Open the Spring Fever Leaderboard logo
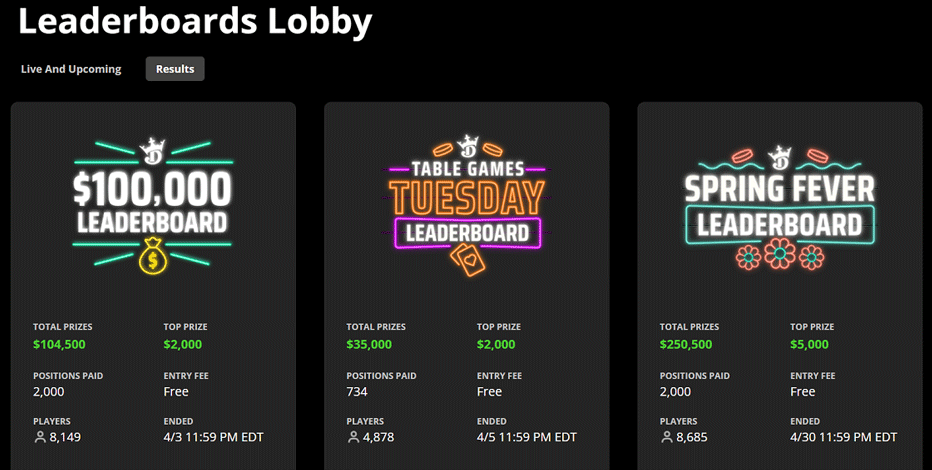The height and width of the screenshot is (470, 932). [x=779, y=206]
